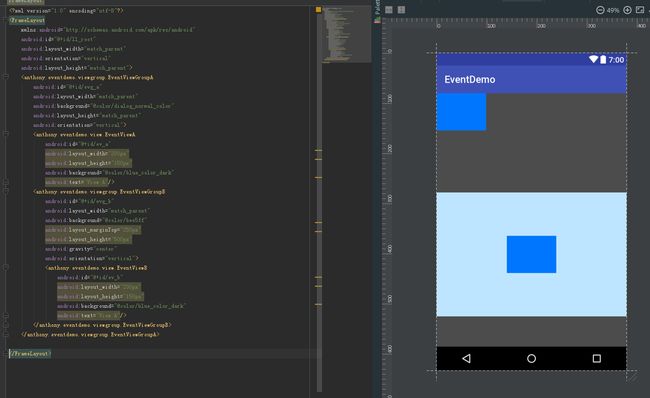Click the zoom to fit screen icon
The height and width of the screenshot is (398, 650).
640,10
